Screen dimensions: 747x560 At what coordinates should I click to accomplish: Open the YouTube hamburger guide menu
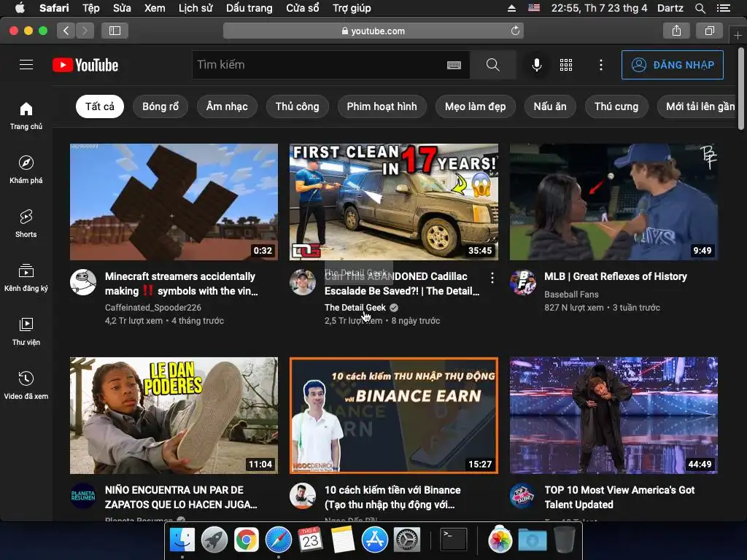pos(26,65)
